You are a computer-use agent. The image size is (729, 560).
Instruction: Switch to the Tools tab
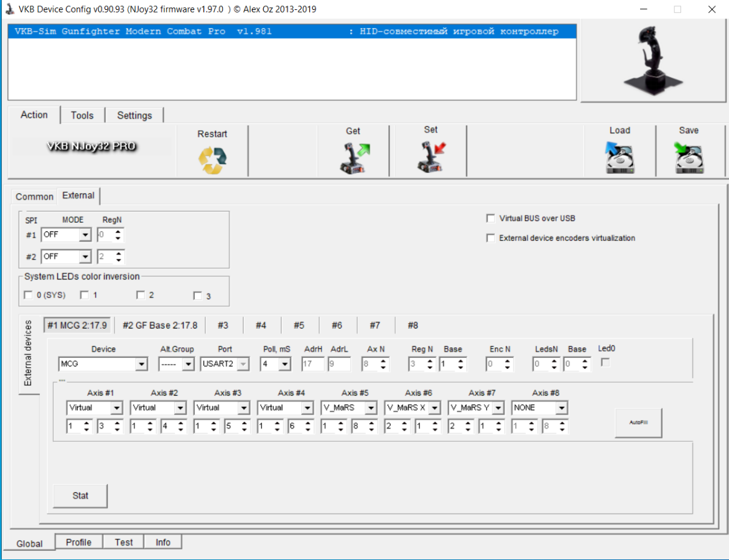(82, 115)
